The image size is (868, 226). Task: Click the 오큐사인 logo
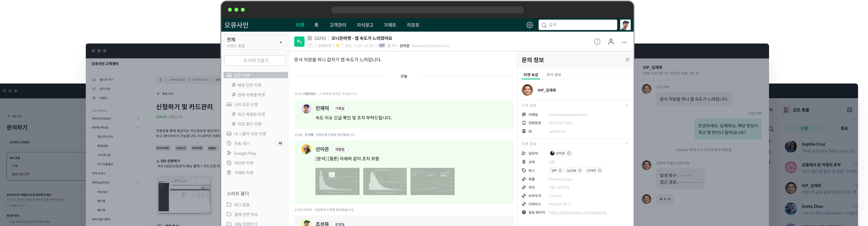(237, 25)
